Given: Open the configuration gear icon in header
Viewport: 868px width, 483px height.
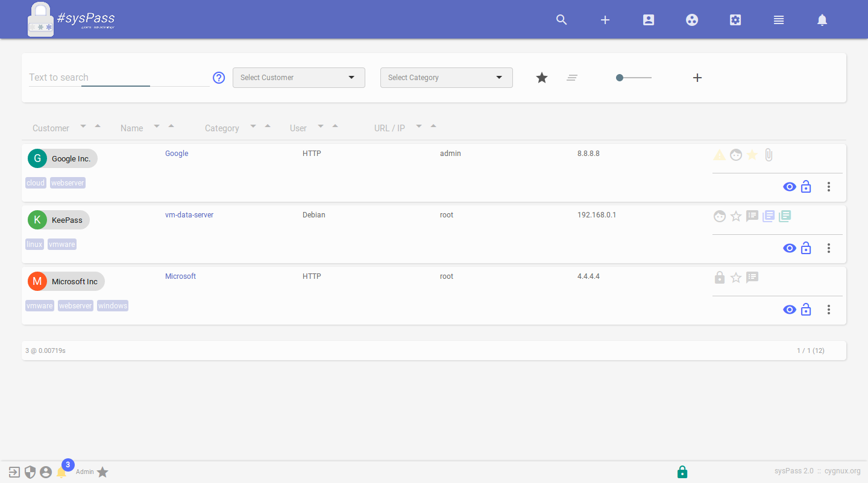Looking at the screenshot, I should [x=735, y=20].
